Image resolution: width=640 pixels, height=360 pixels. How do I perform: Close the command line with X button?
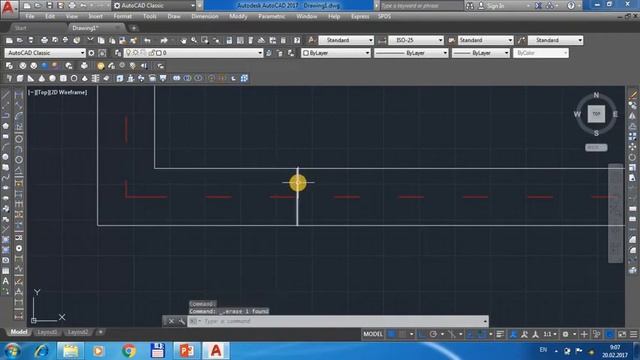171,321
